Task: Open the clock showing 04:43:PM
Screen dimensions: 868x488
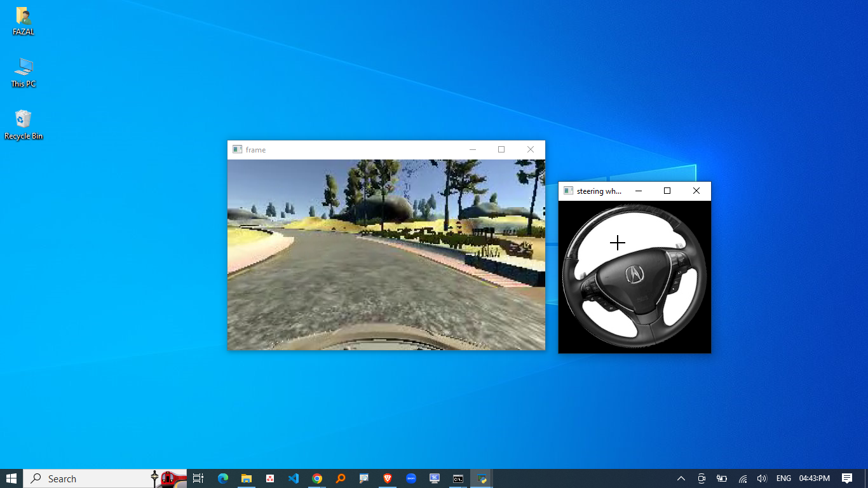Action: pyautogui.click(x=815, y=478)
